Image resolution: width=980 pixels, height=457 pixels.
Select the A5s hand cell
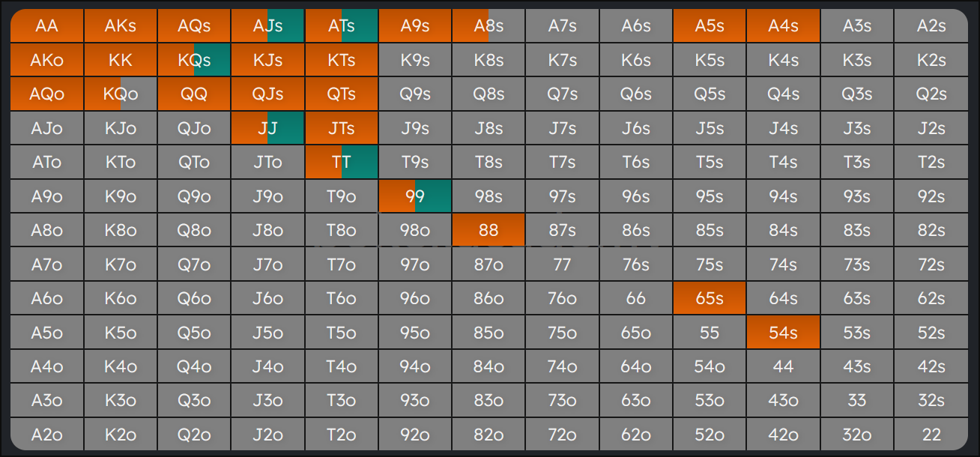tap(709, 26)
